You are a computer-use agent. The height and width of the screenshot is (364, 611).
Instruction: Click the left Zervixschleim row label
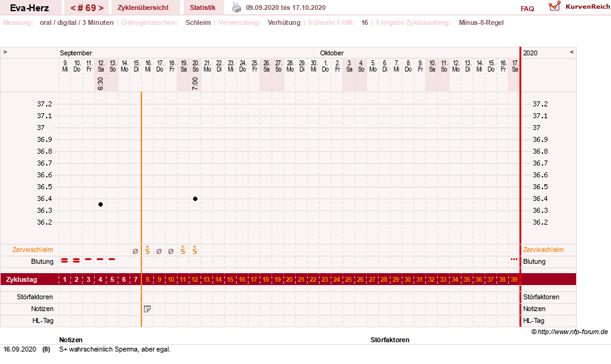coord(33,250)
